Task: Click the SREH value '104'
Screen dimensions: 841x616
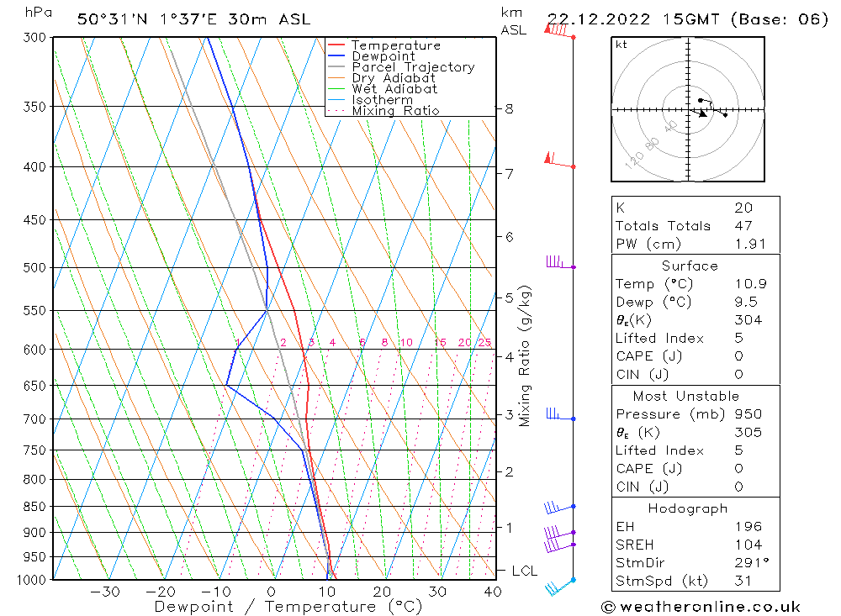Action: pyautogui.click(x=748, y=545)
